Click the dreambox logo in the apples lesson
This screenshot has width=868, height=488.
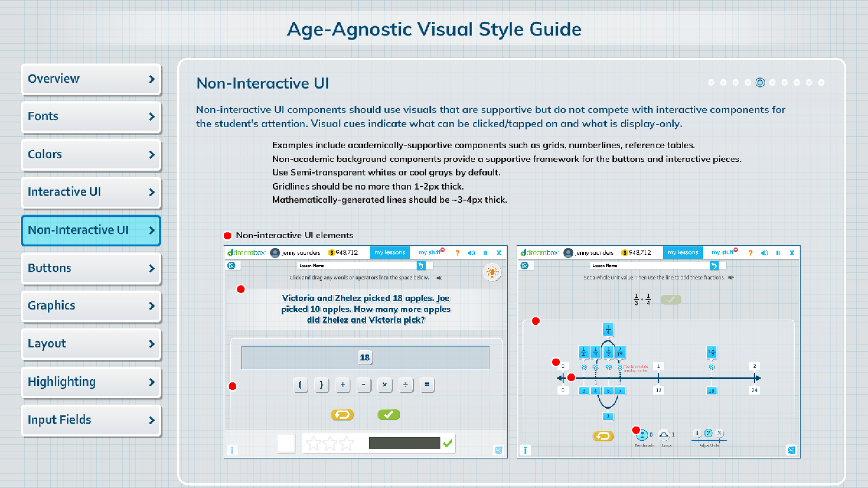click(x=246, y=253)
